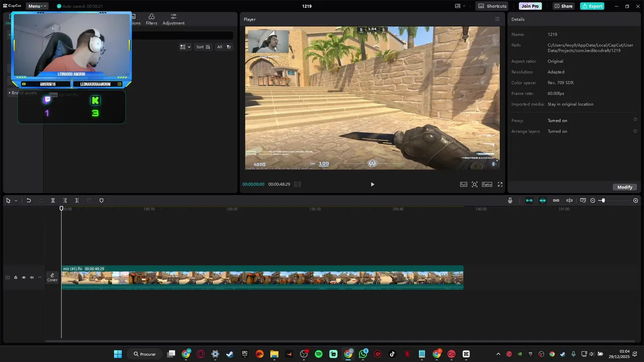Edit the Cover of the project
644x362 pixels.
[x=52, y=278]
